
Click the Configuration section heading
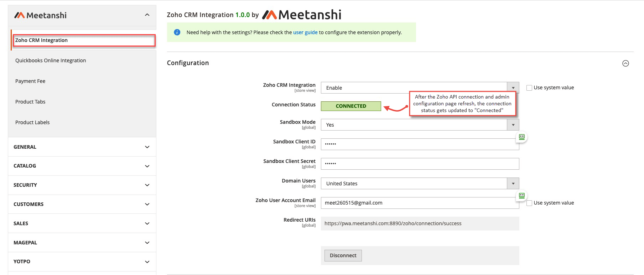[188, 63]
